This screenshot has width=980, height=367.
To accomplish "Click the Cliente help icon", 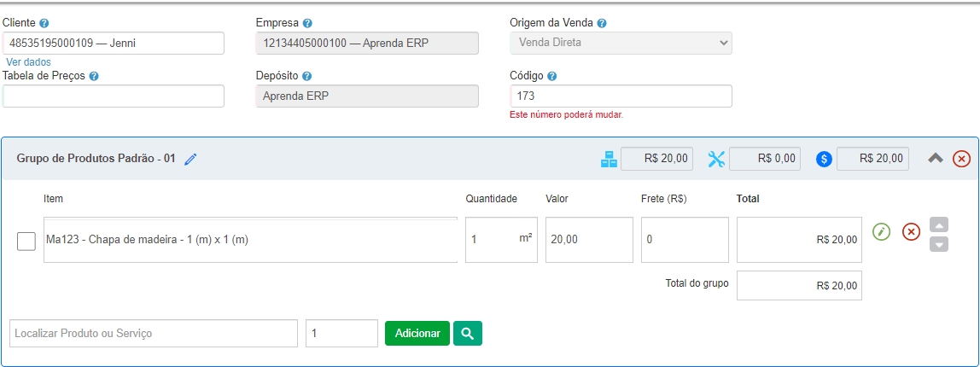I will coord(44,23).
